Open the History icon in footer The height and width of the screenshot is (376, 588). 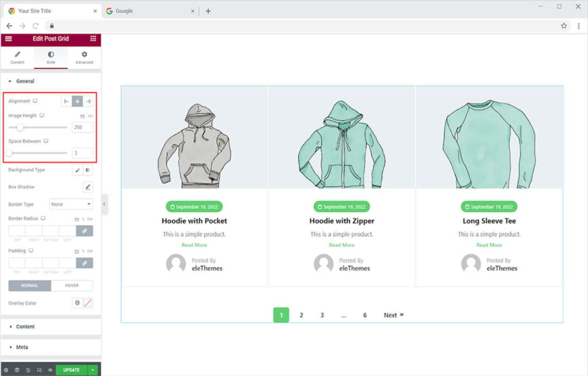pos(28,370)
